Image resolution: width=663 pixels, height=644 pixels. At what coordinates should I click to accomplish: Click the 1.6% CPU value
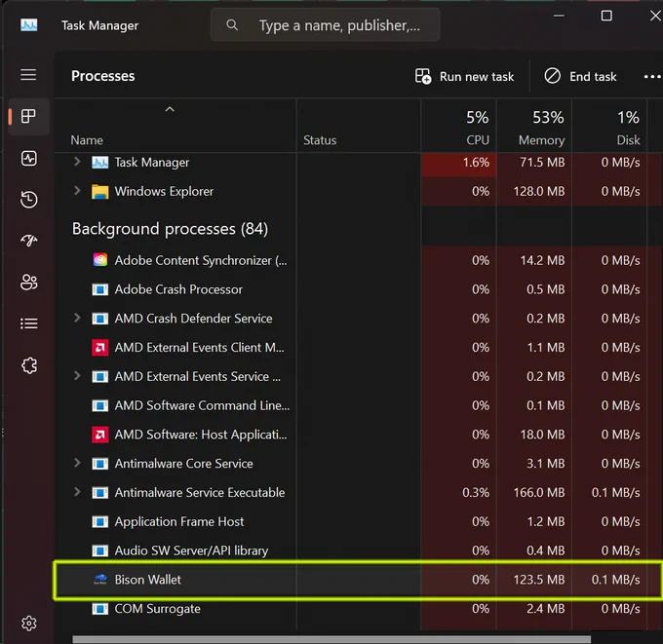[476, 163]
